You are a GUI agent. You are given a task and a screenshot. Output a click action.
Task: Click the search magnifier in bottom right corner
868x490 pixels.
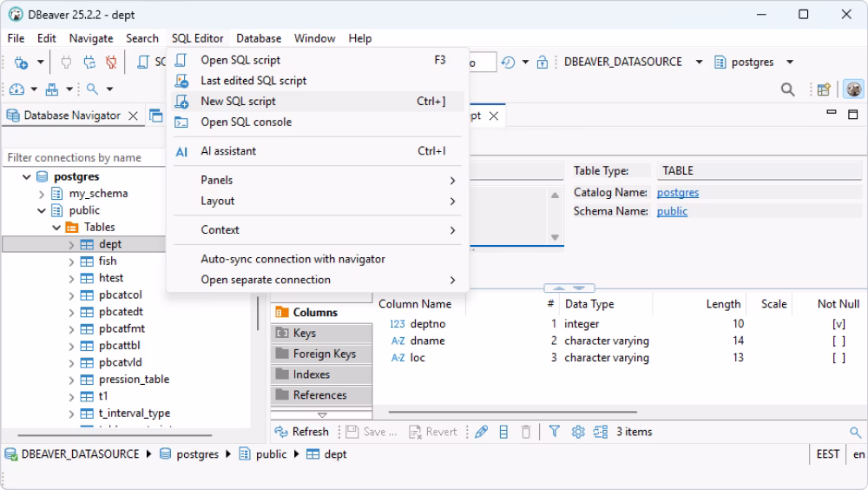click(x=855, y=433)
